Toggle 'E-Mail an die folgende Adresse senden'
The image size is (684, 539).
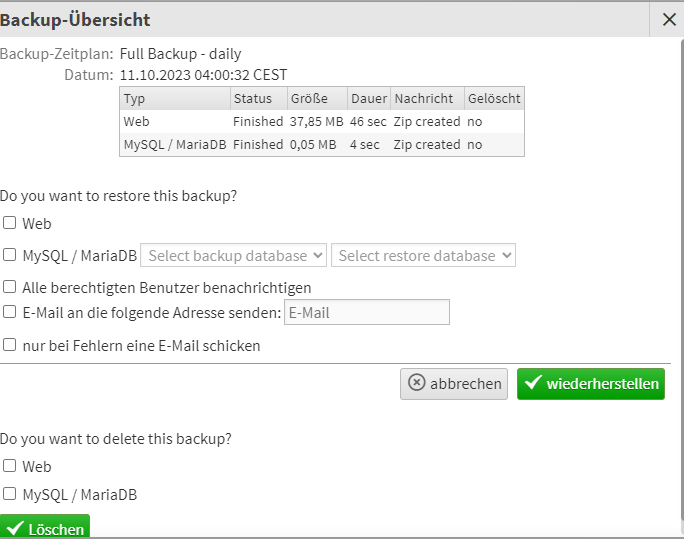pos(9,312)
